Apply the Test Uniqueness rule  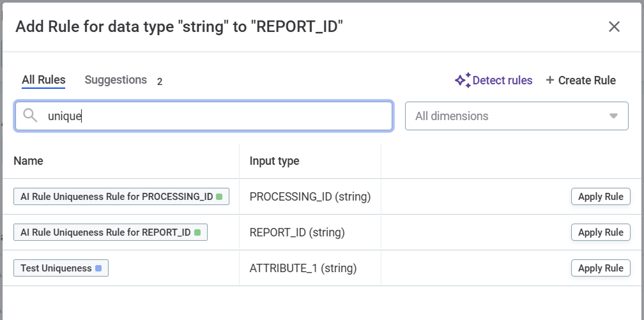[x=600, y=268]
